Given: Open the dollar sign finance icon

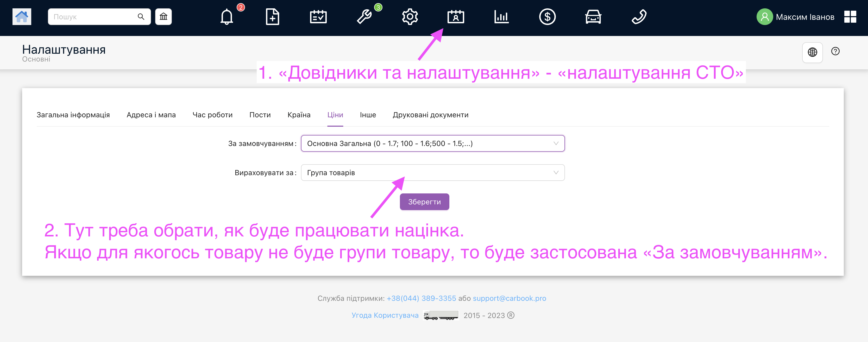Looking at the screenshot, I should [547, 17].
